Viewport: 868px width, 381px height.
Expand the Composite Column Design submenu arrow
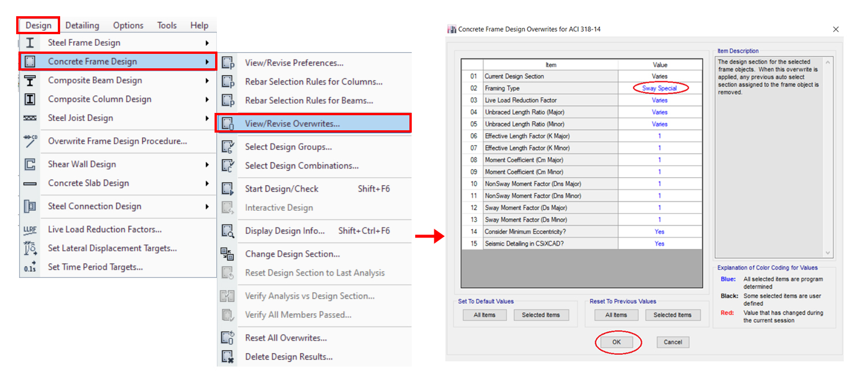click(207, 100)
